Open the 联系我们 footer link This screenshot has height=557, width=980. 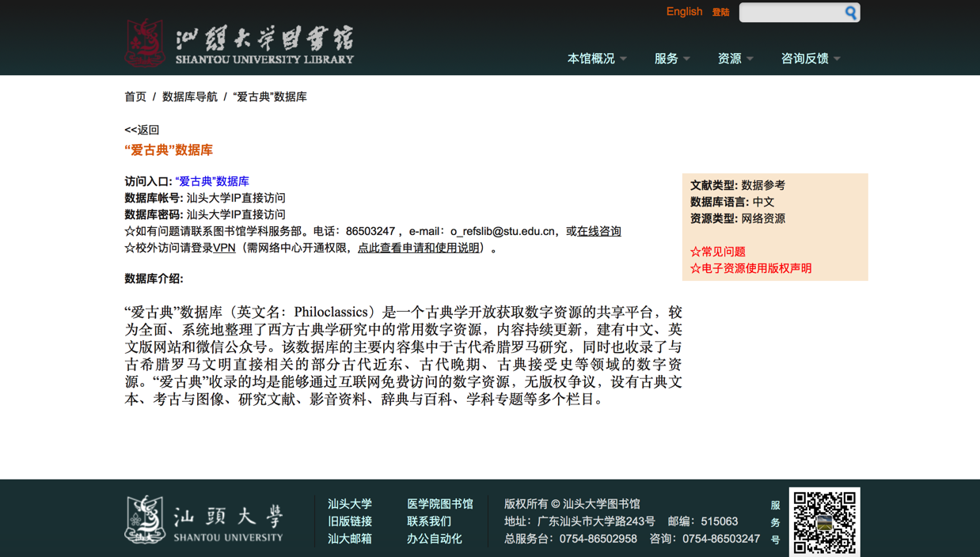point(429,521)
